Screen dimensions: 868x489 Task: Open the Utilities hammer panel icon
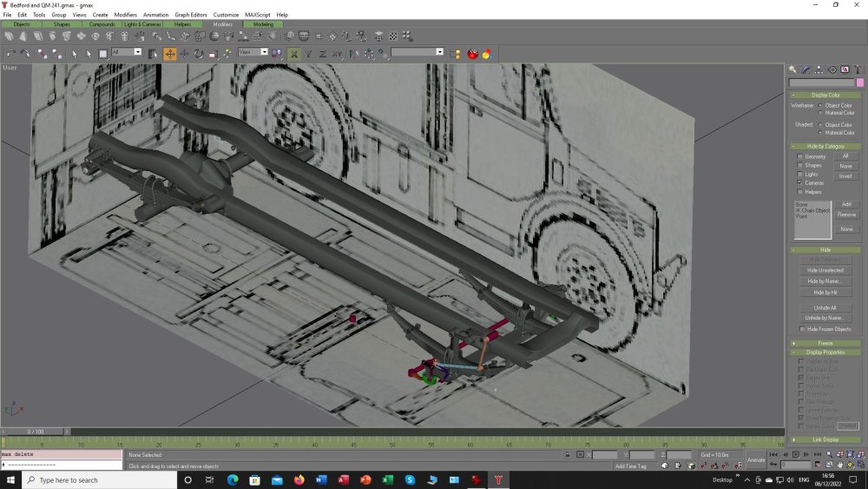point(856,69)
